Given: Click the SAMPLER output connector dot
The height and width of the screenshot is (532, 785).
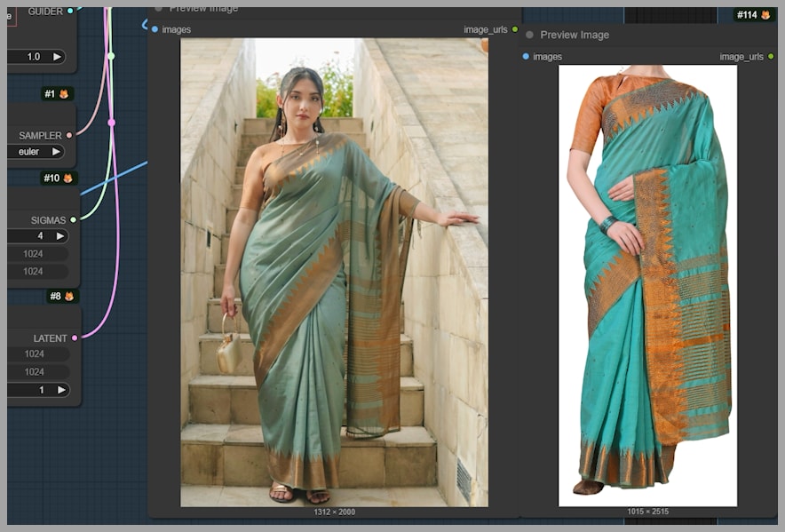Looking at the screenshot, I should click(69, 136).
